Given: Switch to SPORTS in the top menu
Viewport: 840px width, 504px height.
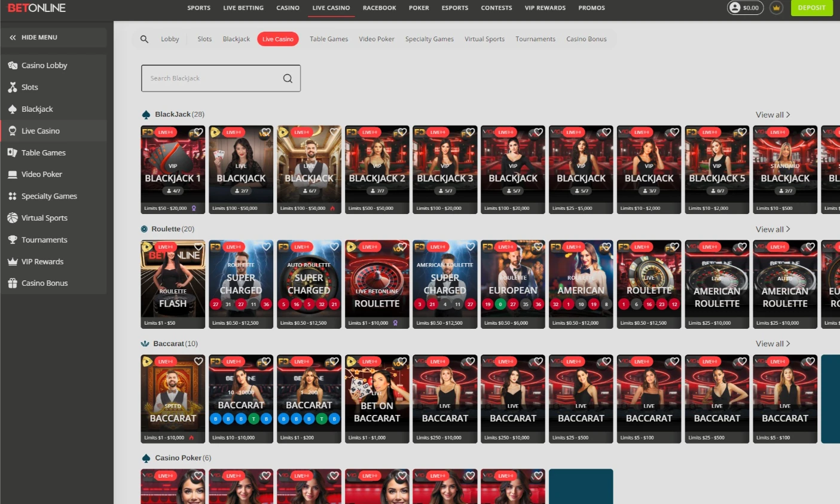Looking at the screenshot, I should tap(198, 8).
